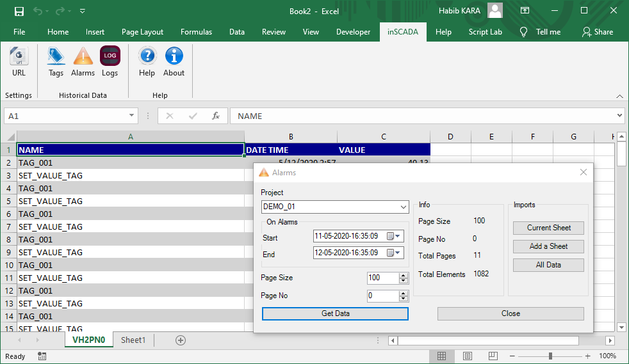Import to Current Sheet
Image resolution: width=629 pixels, height=364 pixels.
point(548,228)
